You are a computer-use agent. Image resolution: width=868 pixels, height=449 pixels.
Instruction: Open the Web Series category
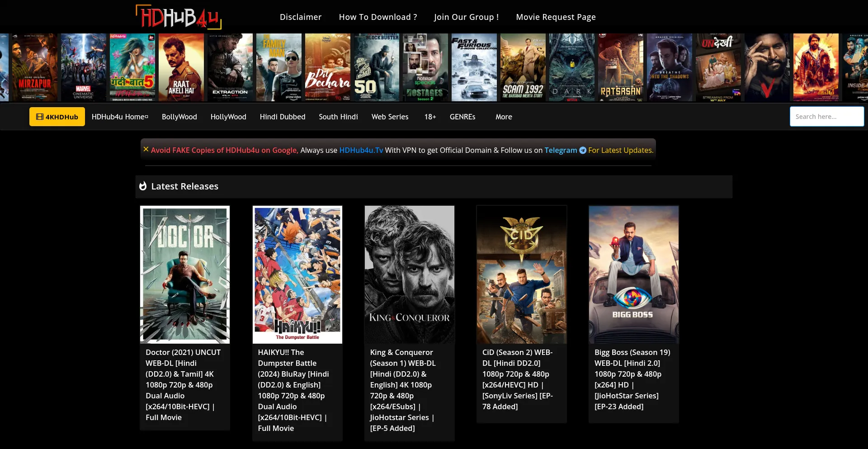390,117
